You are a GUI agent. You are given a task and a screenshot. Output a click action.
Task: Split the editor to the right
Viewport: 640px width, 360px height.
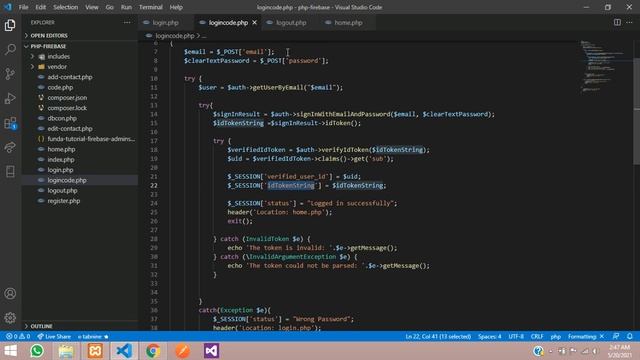tap(617, 22)
